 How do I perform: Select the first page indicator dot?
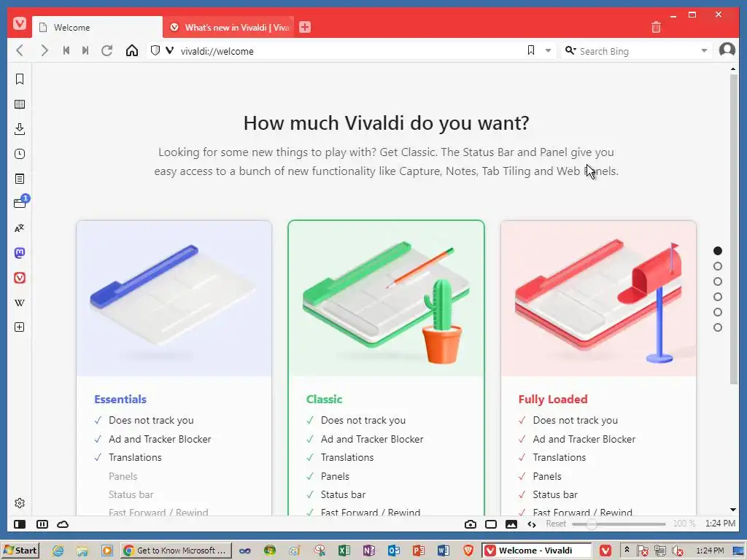tap(718, 251)
